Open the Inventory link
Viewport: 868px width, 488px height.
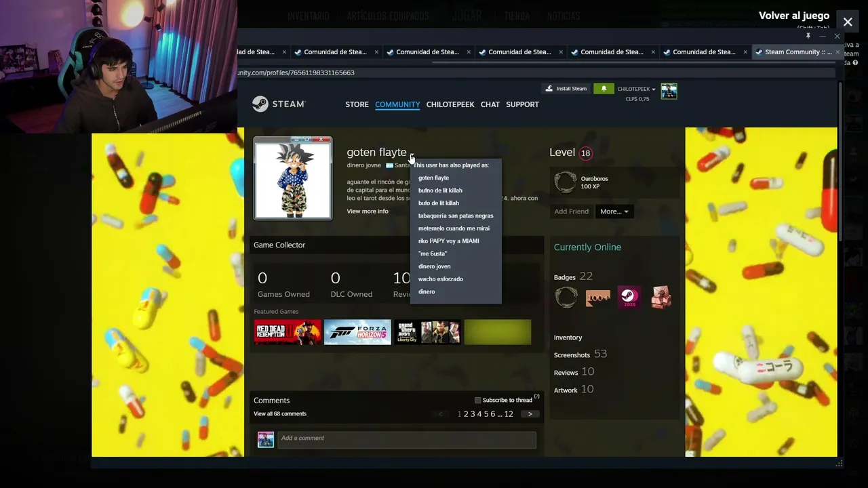click(568, 338)
